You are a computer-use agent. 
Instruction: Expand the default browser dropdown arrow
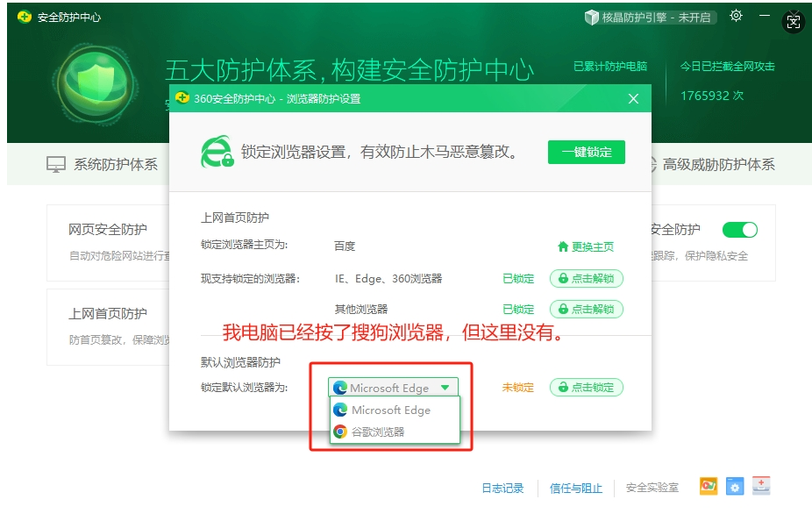pyautogui.click(x=445, y=388)
